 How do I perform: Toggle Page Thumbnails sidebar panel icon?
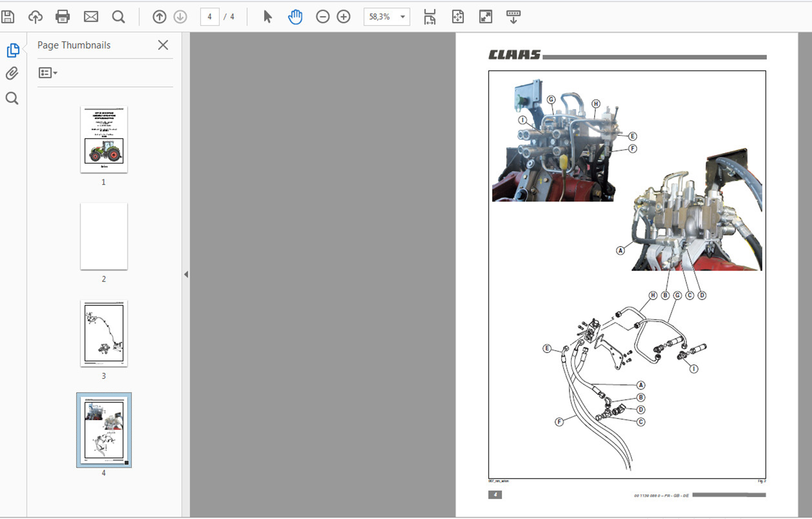(x=13, y=50)
